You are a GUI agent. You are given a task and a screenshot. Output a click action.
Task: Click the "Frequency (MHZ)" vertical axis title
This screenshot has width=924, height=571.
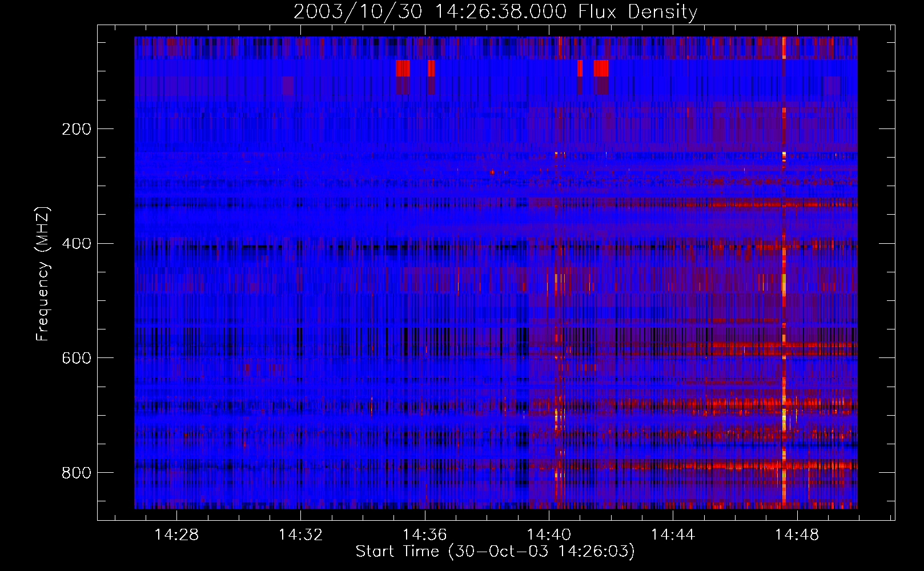(x=43, y=274)
